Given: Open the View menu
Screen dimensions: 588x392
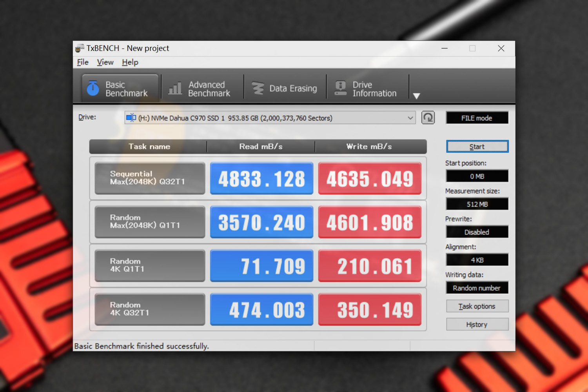Looking at the screenshot, I should [105, 62].
